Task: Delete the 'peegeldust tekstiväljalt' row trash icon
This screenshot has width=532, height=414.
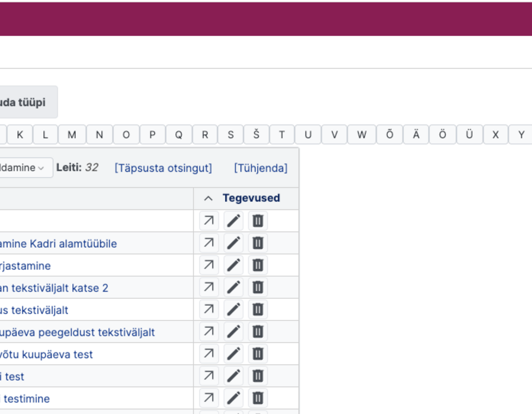Action: pyautogui.click(x=258, y=332)
